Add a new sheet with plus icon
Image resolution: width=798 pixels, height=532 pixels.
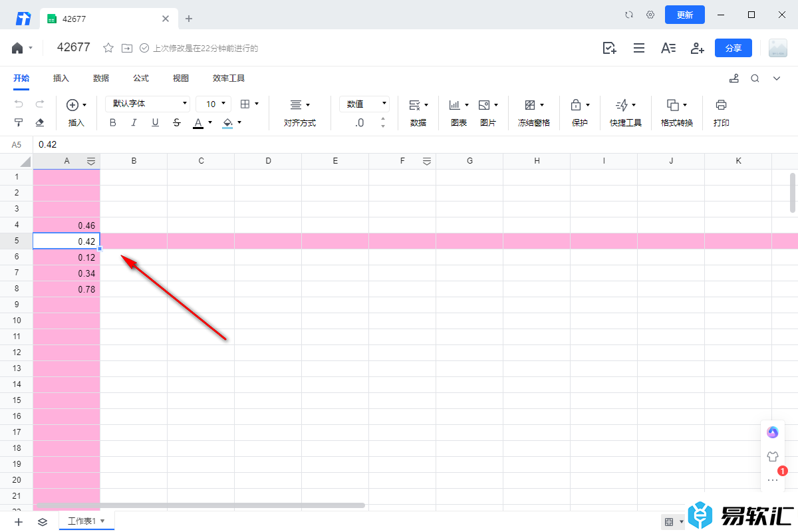[19, 522]
